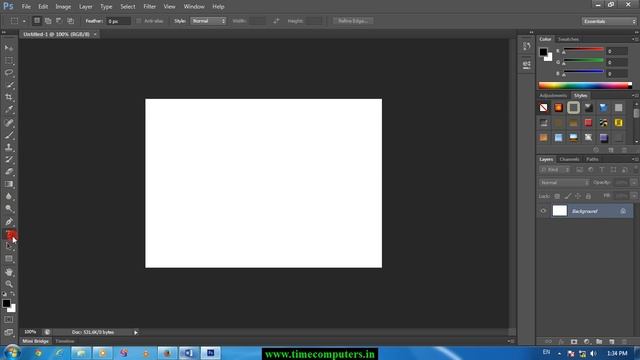The width and height of the screenshot is (640, 360).
Task: Select the Zoom tool
Action: pyautogui.click(x=9, y=284)
